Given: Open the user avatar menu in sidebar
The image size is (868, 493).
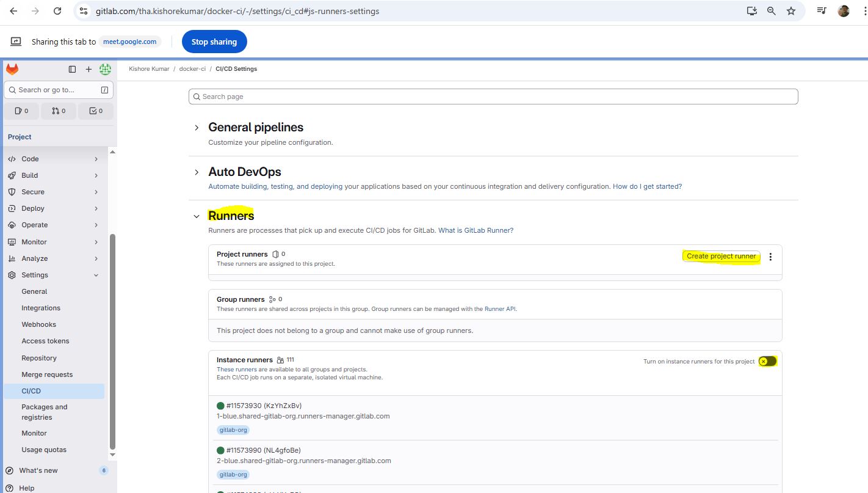Looking at the screenshot, I should point(105,69).
